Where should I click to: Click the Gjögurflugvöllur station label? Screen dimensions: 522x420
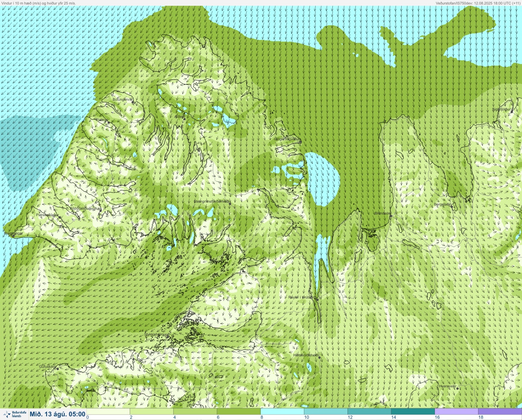coord(287,139)
